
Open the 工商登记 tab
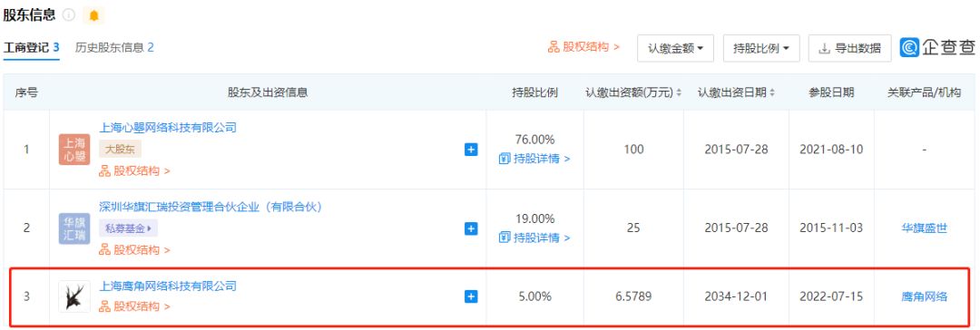[31, 47]
